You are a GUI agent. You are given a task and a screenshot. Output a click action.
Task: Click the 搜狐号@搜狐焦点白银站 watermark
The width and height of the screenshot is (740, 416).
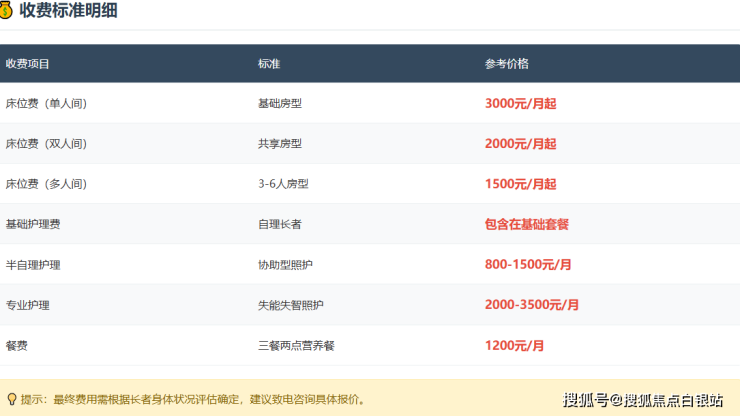point(643,400)
